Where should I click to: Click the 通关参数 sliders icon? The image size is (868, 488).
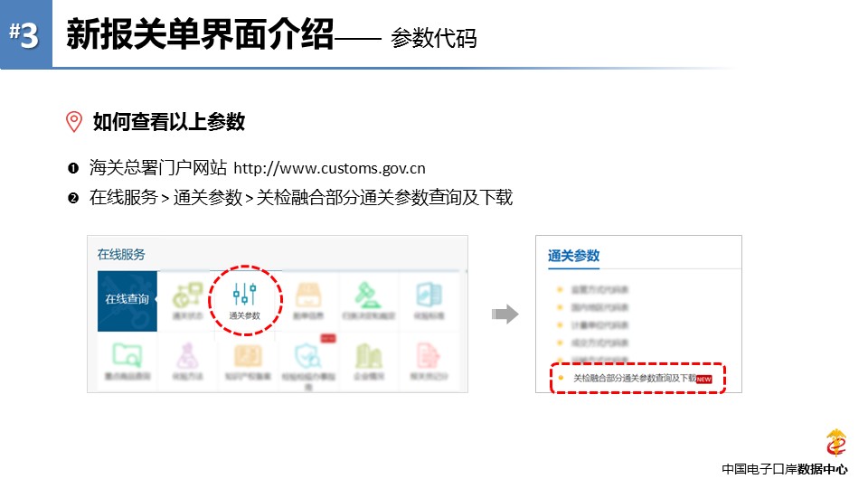pos(245,294)
